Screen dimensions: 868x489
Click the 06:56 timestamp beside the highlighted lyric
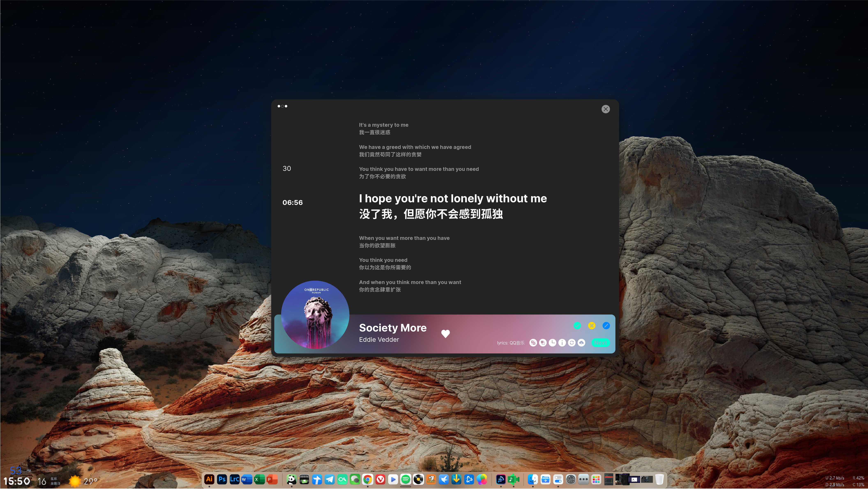(x=293, y=203)
